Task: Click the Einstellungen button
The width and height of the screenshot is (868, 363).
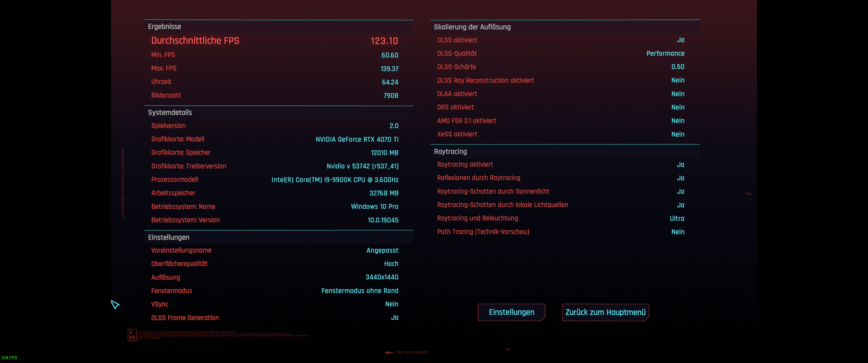Action: tap(511, 312)
